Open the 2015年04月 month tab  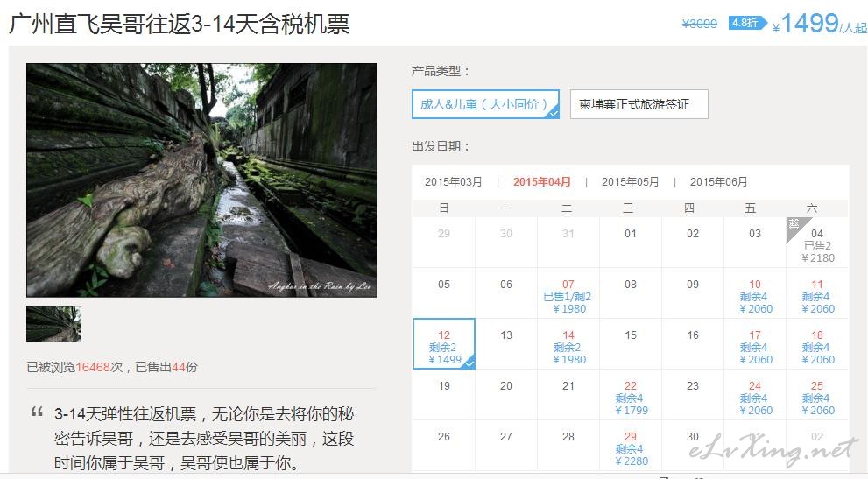542,182
